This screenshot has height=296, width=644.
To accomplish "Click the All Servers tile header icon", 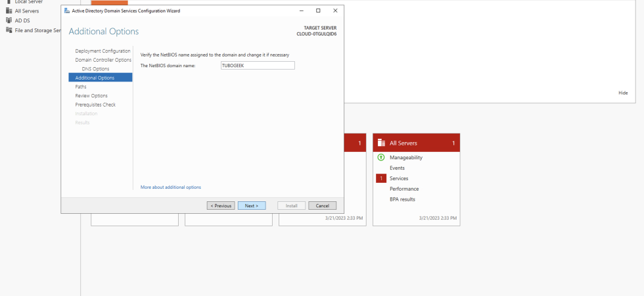I will click(x=381, y=143).
